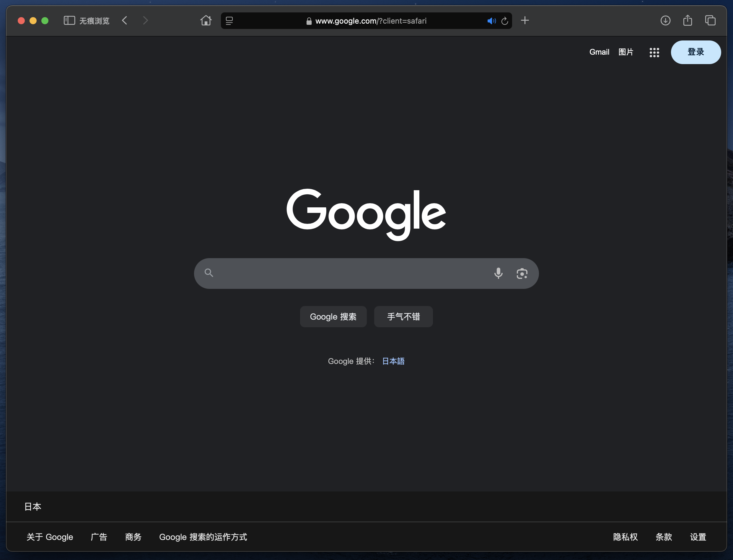Viewport: 733px width, 560px height.
Task: Open the home page icon
Action: click(x=206, y=21)
